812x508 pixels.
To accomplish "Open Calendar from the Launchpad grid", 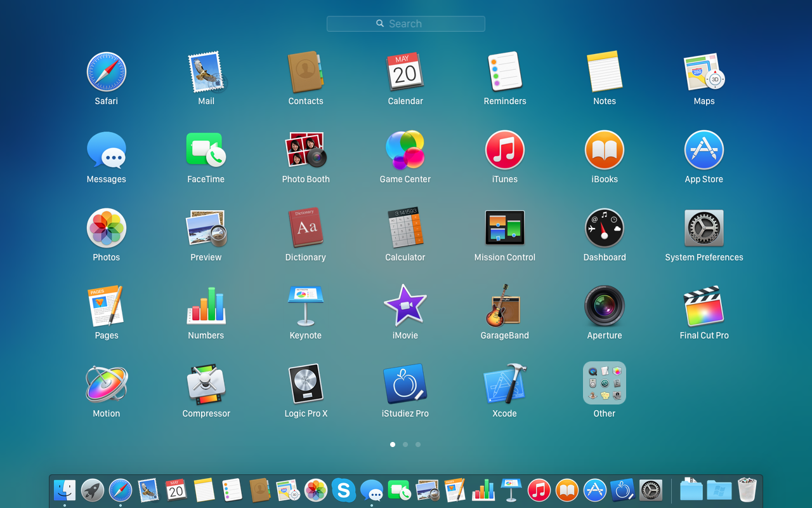I will [405, 72].
